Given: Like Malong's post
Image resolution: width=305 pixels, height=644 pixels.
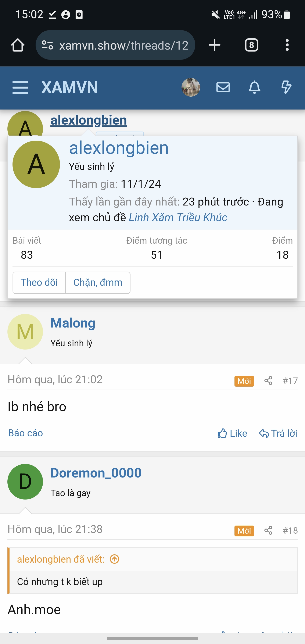Looking at the screenshot, I should coord(232,433).
